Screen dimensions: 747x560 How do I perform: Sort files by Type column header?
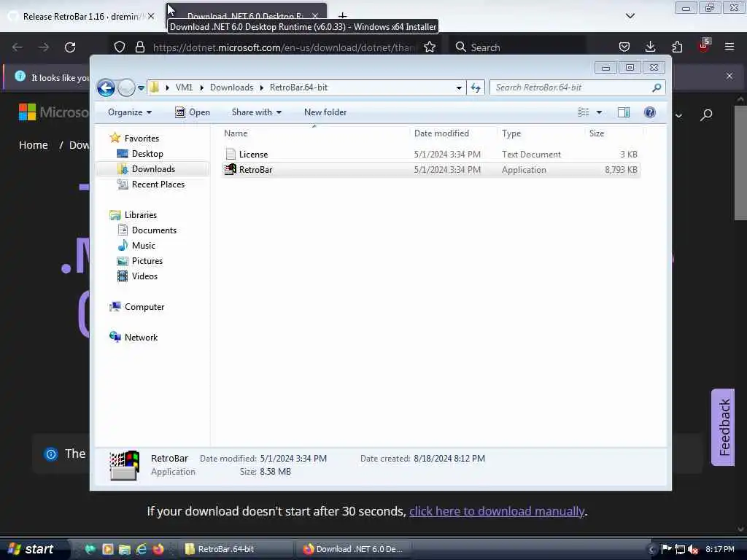541,133
